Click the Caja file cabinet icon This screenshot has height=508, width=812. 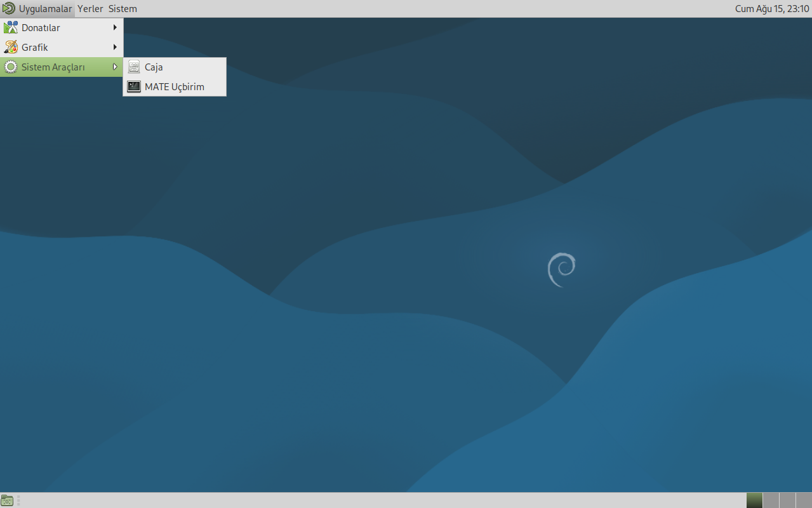[134, 67]
